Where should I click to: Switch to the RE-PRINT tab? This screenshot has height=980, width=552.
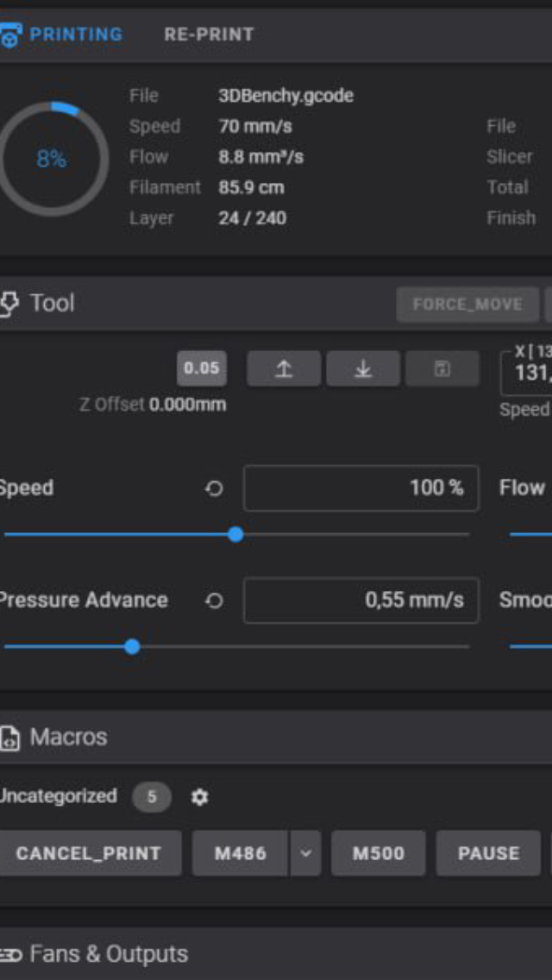(209, 35)
